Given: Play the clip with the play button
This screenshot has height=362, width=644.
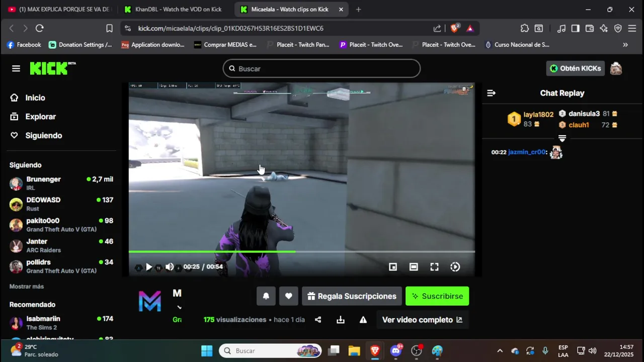Looking at the screenshot, I should click(148, 267).
